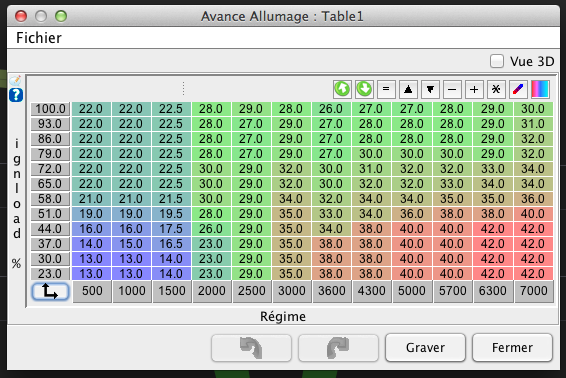Click the color gradient display icon
566x378 pixels.
[x=540, y=89]
